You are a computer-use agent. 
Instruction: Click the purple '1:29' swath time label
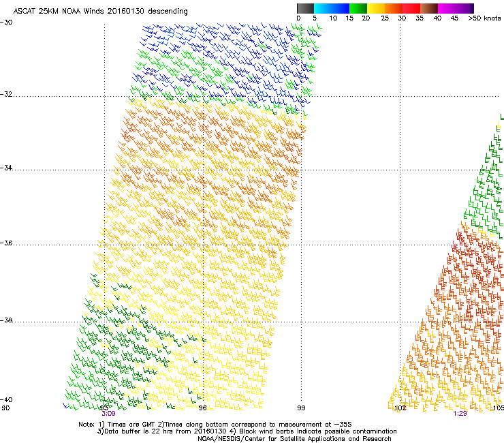[460, 414]
